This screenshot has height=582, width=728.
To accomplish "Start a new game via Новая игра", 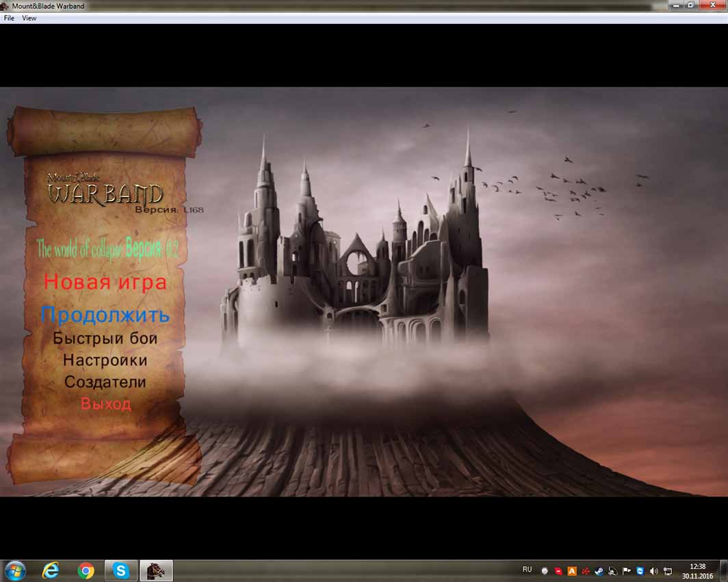I will pyautogui.click(x=105, y=282).
